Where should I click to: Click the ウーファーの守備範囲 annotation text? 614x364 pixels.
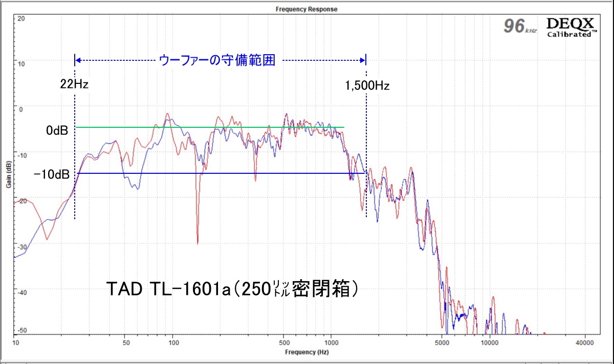point(218,60)
